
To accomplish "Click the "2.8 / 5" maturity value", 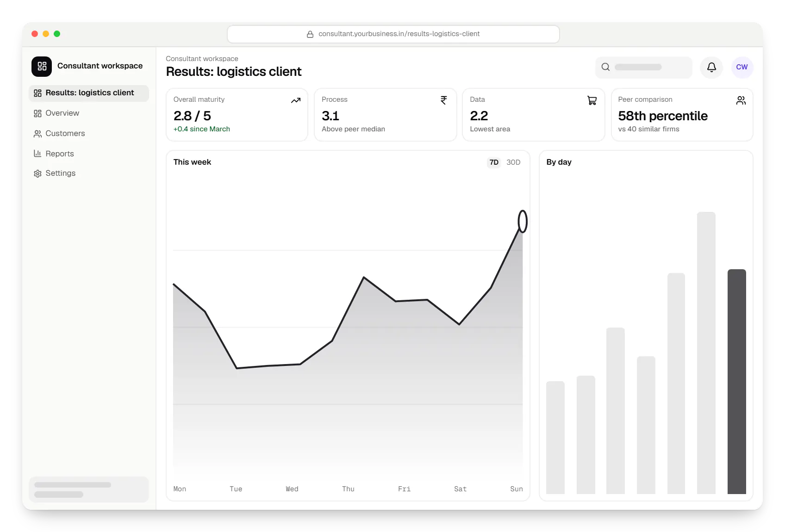I will (192, 116).
